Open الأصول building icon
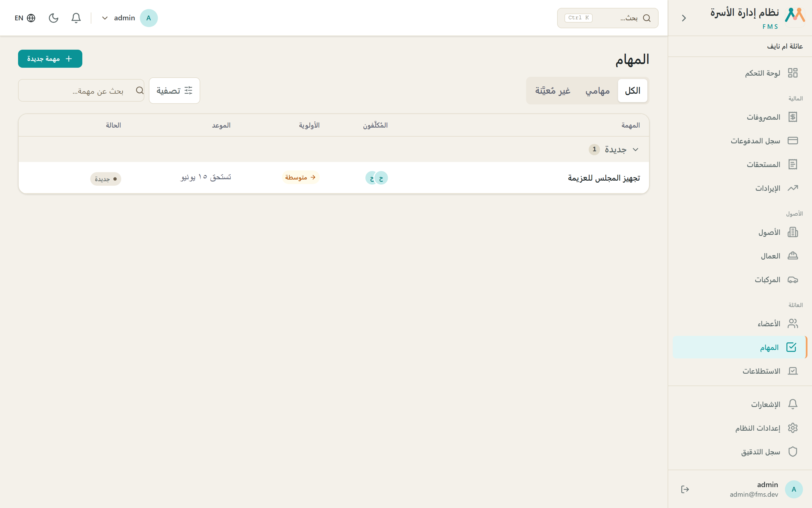Viewport: 812px width, 508px height. pos(793,232)
